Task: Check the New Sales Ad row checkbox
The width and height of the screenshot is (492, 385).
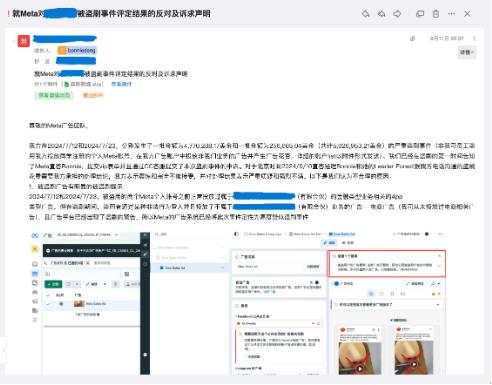Action: pos(49,304)
